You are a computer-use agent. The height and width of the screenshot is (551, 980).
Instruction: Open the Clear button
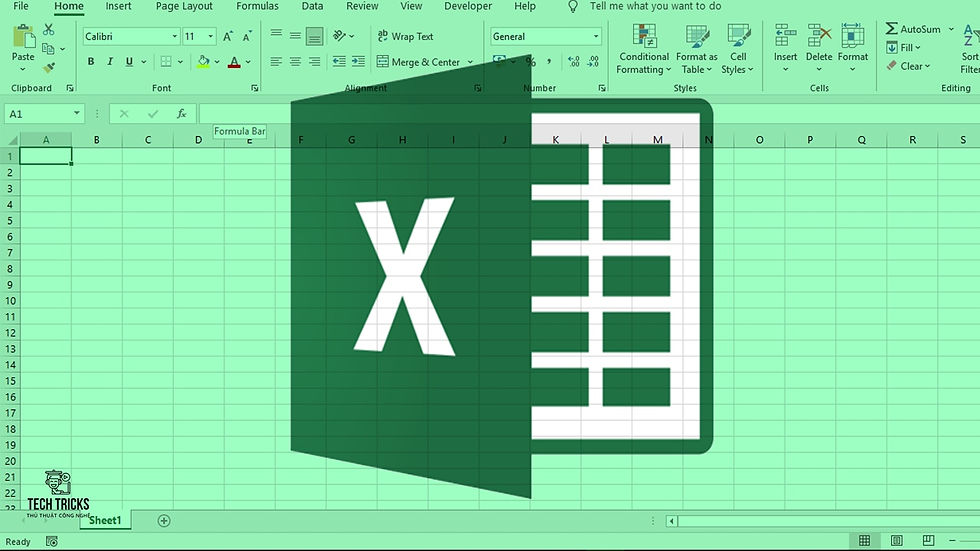(908, 66)
